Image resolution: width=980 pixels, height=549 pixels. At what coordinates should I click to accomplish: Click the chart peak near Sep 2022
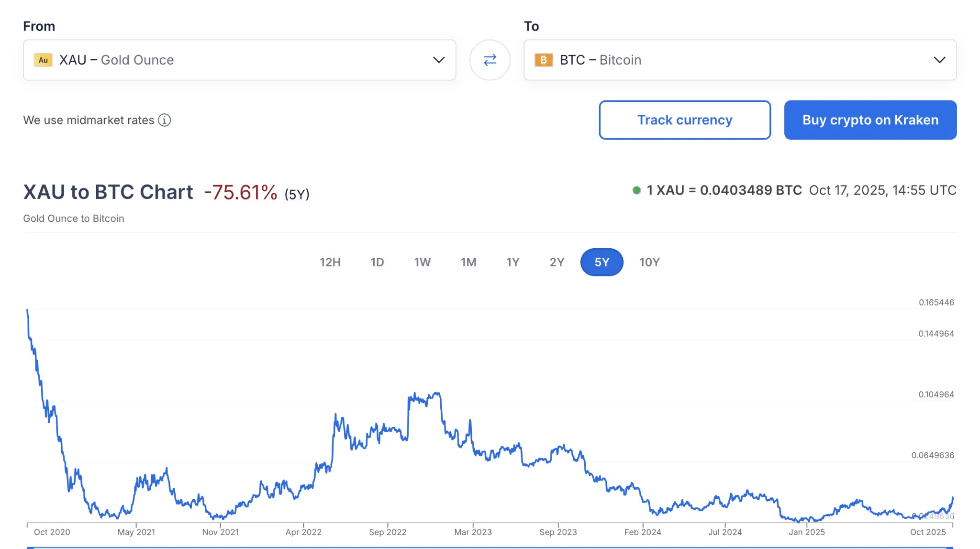point(436,394)
